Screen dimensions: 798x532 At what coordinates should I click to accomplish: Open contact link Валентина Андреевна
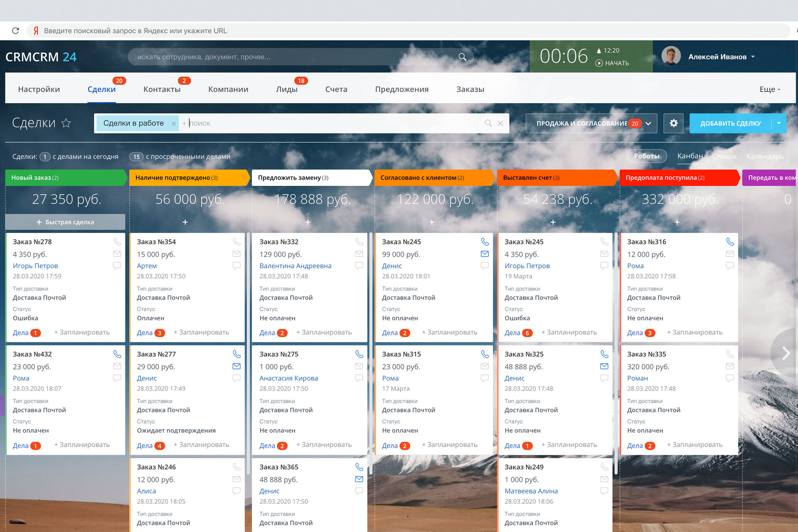pyautogui.click(x=295, y=266)
